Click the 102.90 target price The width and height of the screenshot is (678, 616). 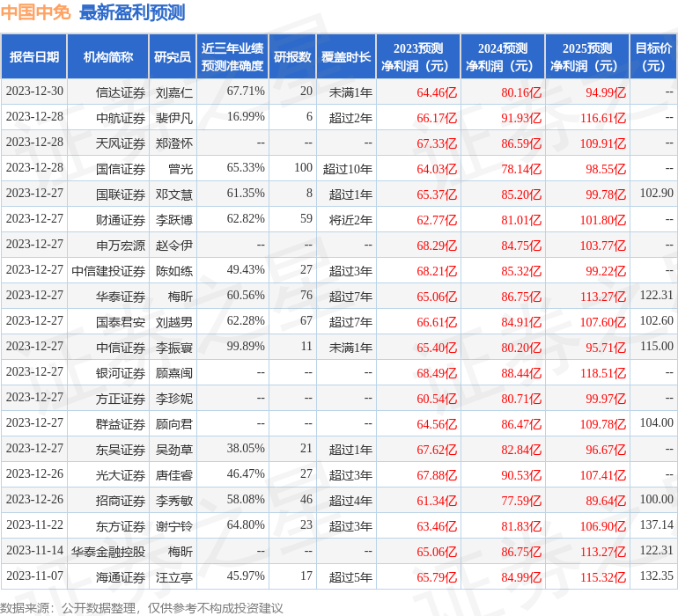(x=657, y=194)
